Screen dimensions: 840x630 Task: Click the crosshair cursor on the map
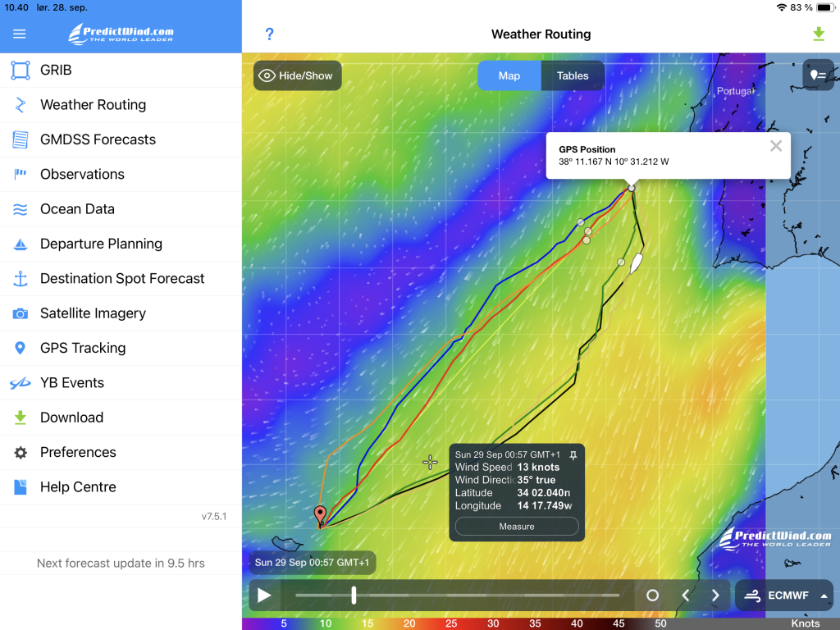(x=430, y=463)
